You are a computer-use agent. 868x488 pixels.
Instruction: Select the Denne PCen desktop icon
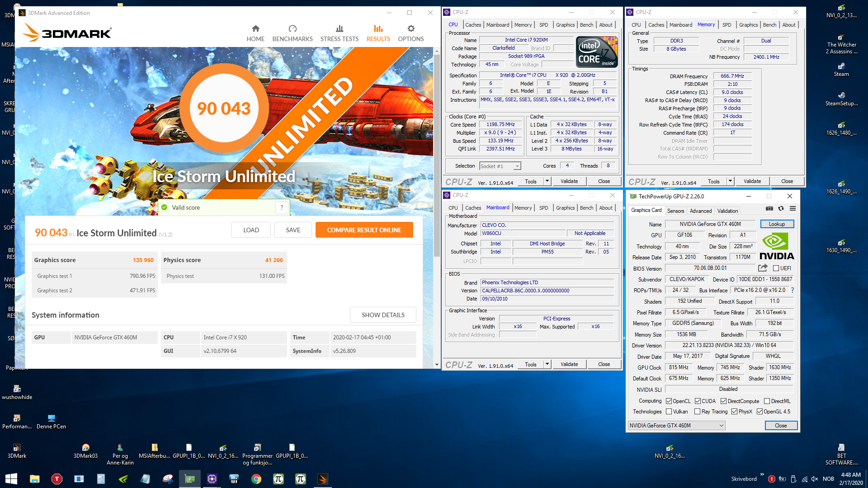(51, 422)
